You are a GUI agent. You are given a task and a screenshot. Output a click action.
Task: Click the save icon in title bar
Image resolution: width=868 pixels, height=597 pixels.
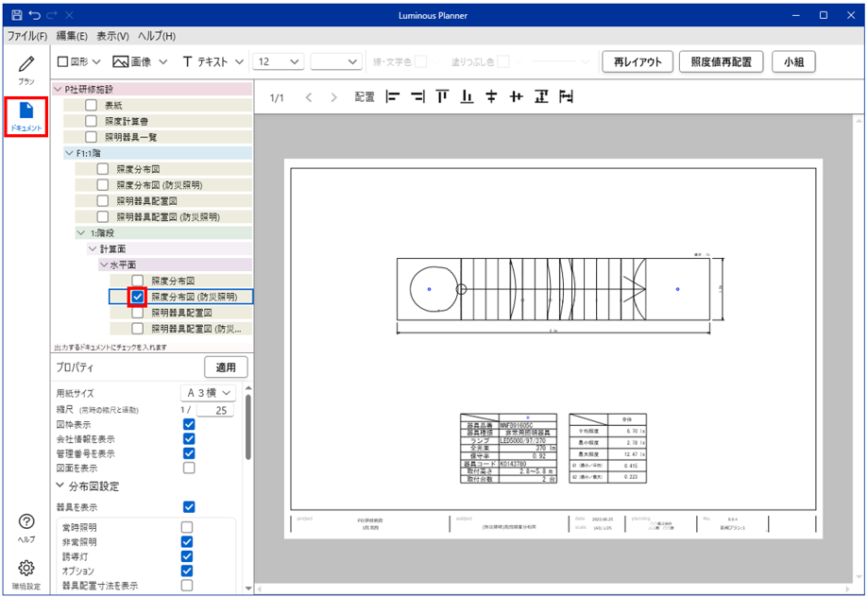(16, 15)
